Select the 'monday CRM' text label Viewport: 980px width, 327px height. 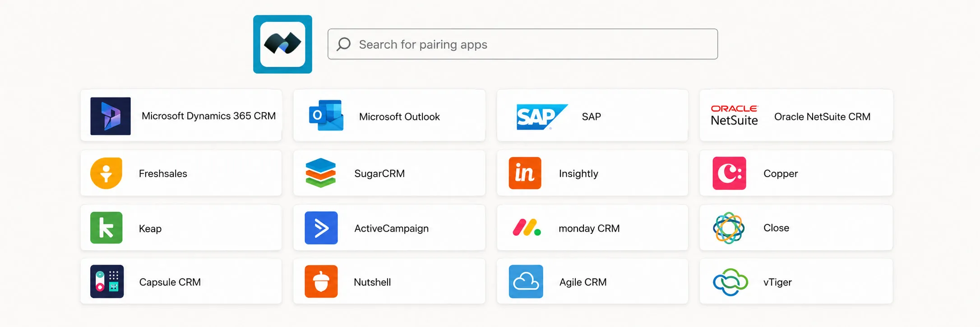tap(589, 229)
